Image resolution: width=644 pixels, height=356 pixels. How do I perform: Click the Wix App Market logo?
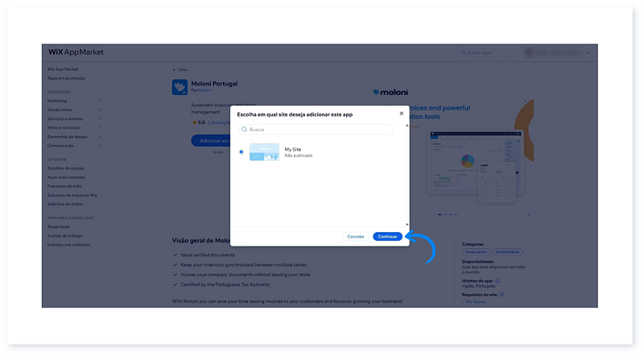76,52
